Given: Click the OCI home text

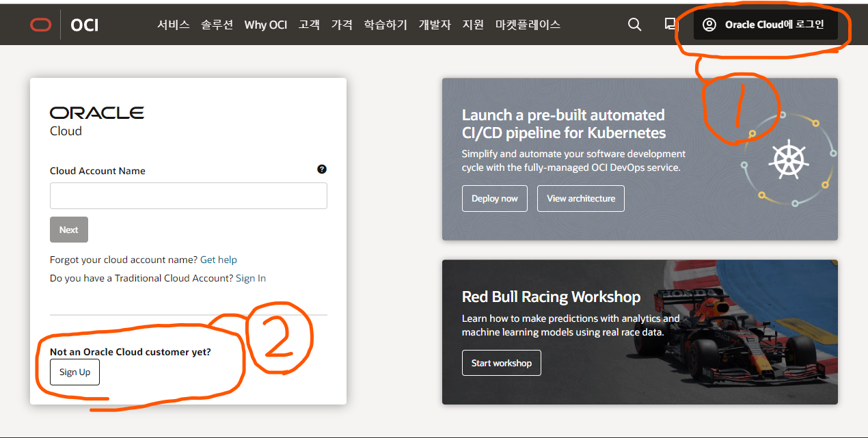Looking at the screenshot, I should [84, 25].
